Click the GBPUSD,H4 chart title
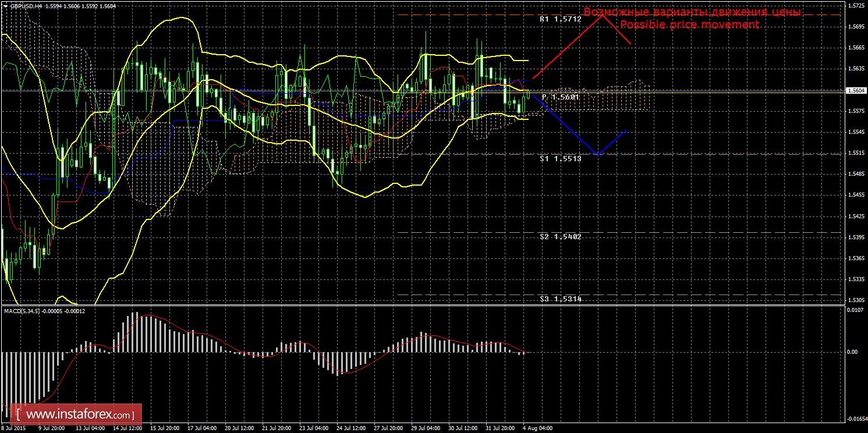This screenshot has height=433, width=868. (26, 6)
